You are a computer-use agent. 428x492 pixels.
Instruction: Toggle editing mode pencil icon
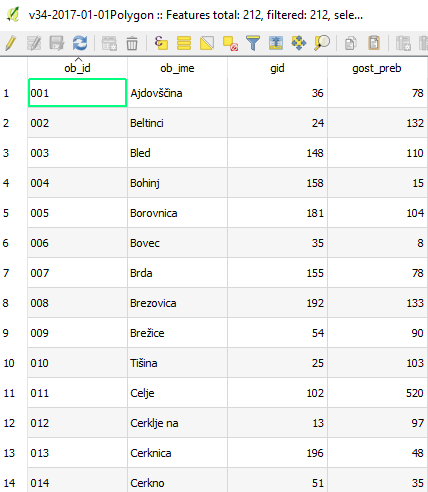11,43
